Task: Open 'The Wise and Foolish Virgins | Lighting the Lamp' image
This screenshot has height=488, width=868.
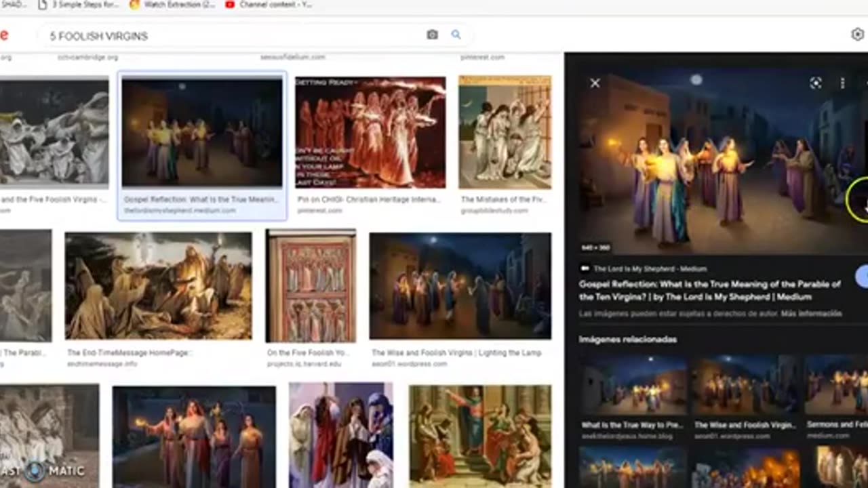Action: tap(460, 285)
